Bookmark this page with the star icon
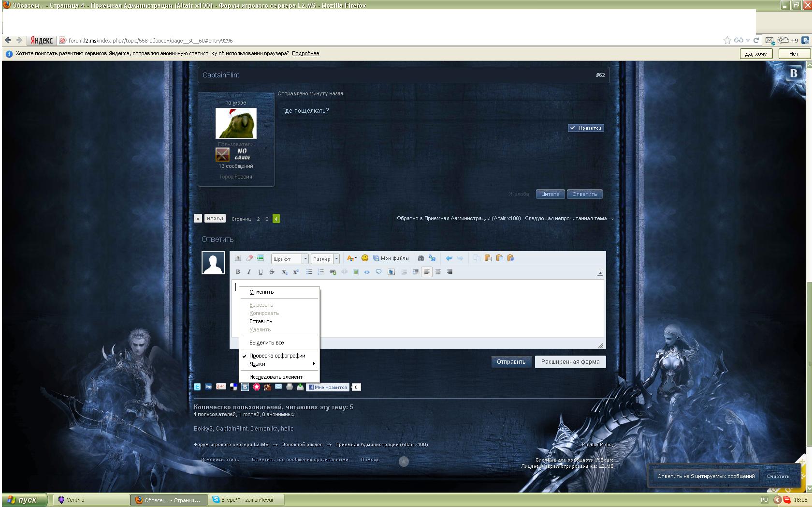Image resolution: width=812 pixels, height=508 pixels. click(x=727, y=41)
